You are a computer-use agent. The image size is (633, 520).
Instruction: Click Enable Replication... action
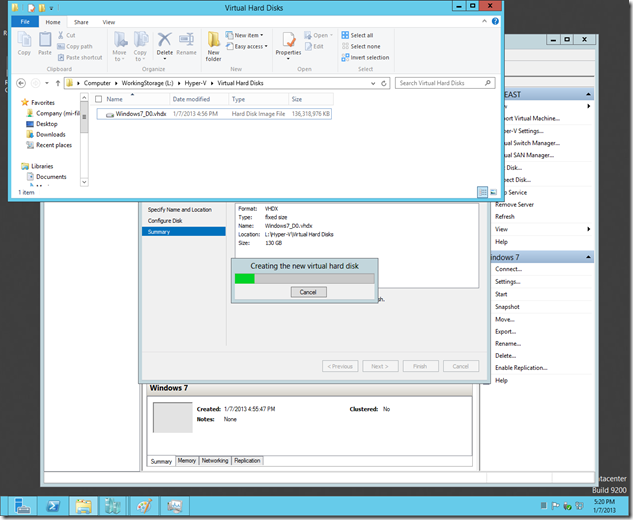pos(521,368)
